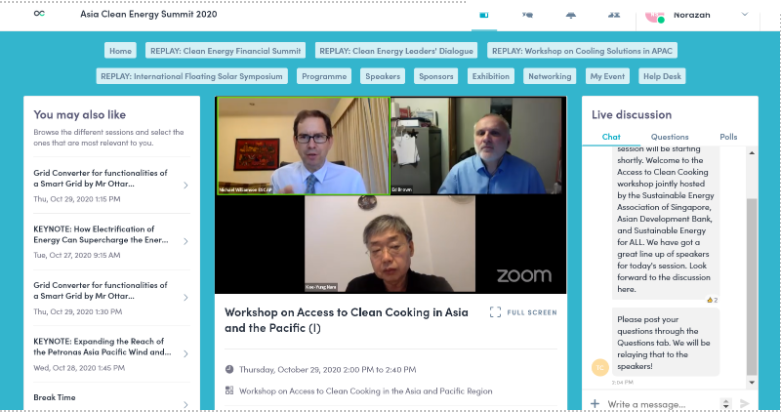Go to the Help Desk page
This screenshot has height=415, width=781.
[662, 76]
